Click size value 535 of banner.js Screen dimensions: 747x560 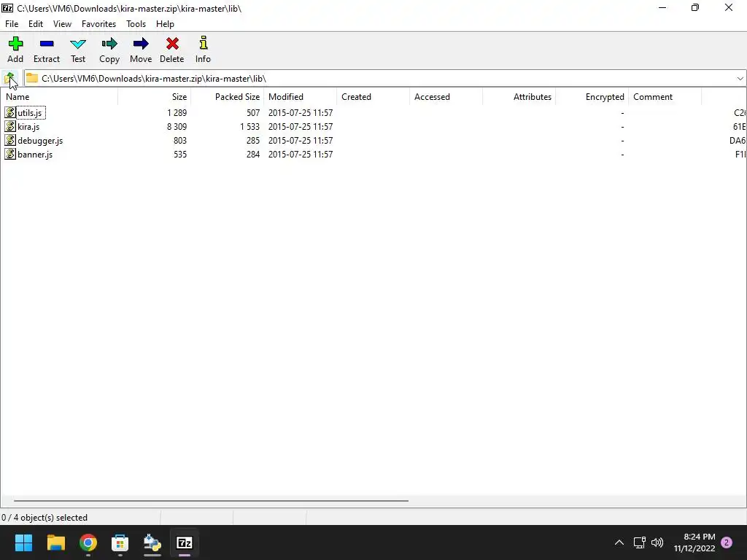[180, 155]
